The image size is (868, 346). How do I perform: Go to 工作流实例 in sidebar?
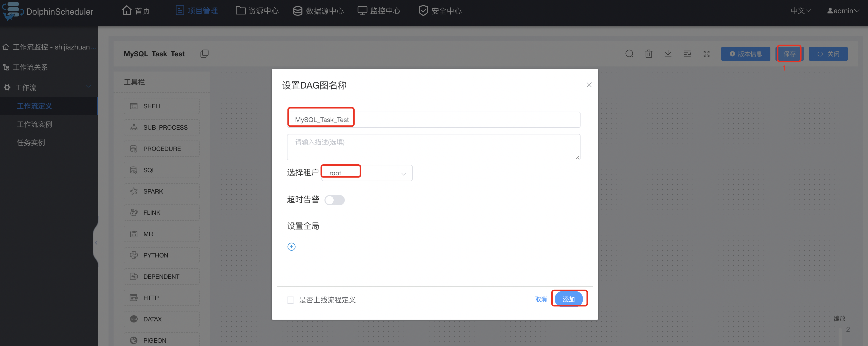pos(34,125)
